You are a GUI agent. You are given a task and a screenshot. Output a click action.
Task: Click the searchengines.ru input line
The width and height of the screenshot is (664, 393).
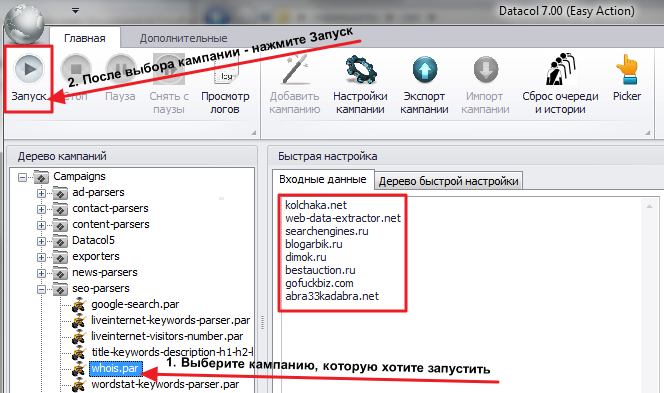click(326, 231)
